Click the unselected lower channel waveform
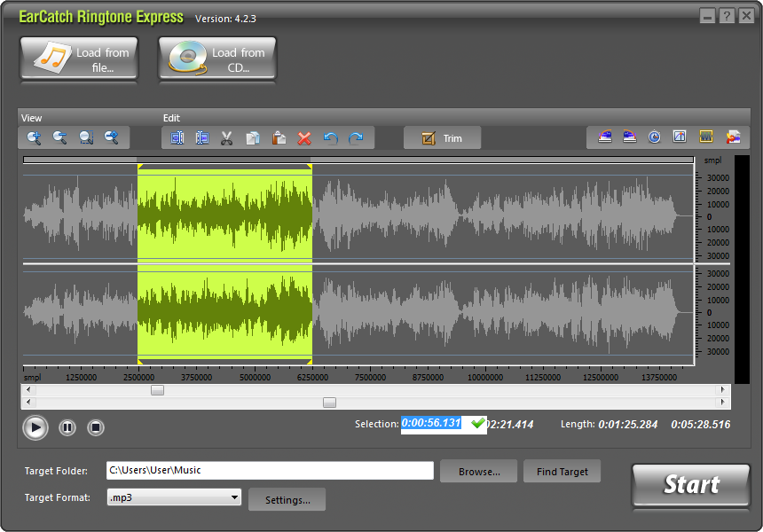Image resolution: width=763 pixels, height=532 pixels. coord(503,312)
